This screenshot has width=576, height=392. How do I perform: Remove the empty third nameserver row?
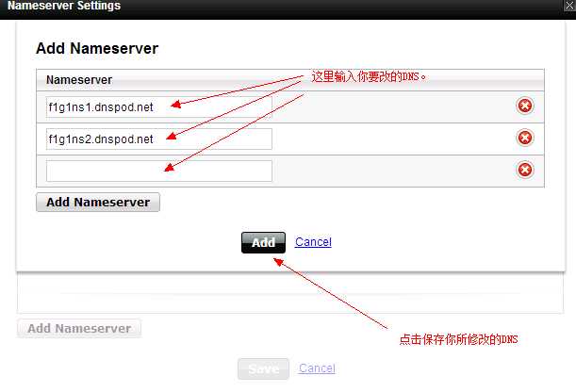[x=525, y=170]
